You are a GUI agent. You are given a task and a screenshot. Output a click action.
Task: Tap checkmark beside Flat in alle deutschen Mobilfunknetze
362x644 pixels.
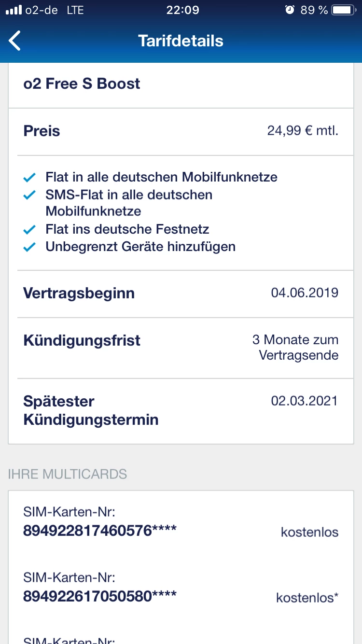pos(30,178)
